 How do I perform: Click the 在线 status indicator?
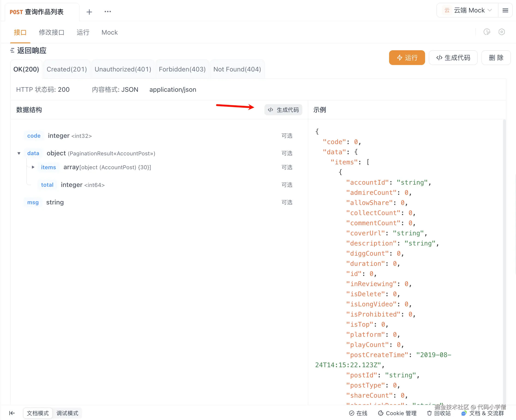click(358, 413)
